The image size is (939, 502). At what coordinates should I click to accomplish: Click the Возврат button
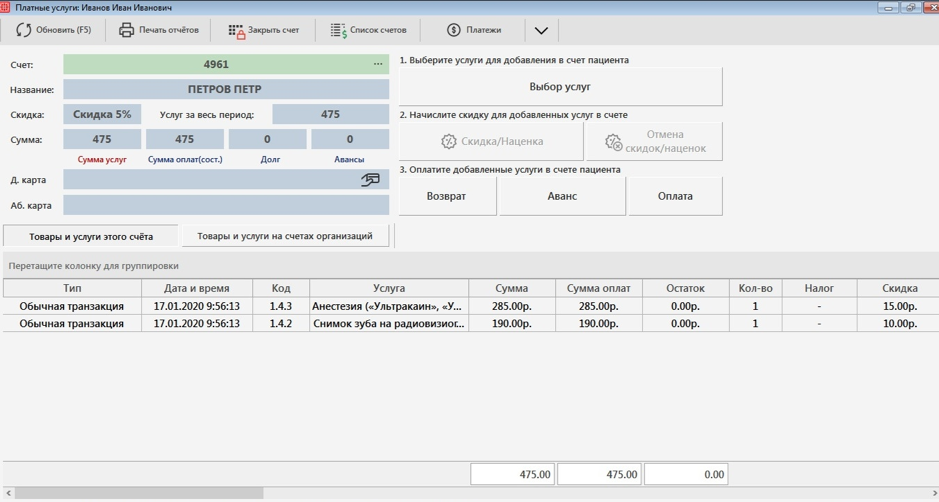click(x=447, y=196)
